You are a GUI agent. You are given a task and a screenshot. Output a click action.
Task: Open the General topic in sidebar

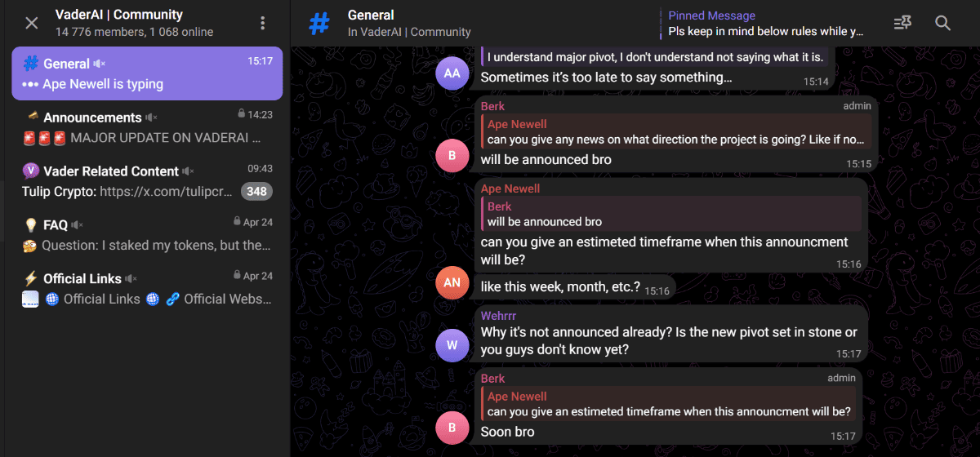point(147,73)
